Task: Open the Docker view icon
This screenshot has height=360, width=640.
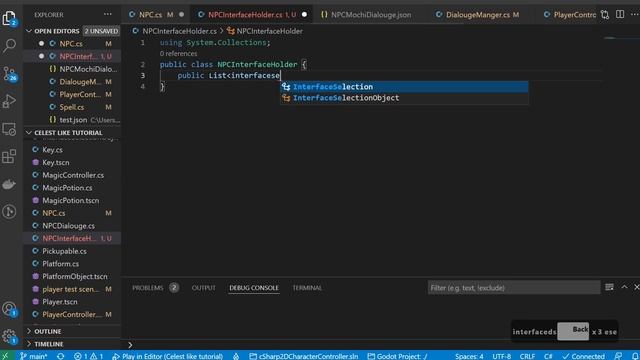Action: click(x=9, y=184)
